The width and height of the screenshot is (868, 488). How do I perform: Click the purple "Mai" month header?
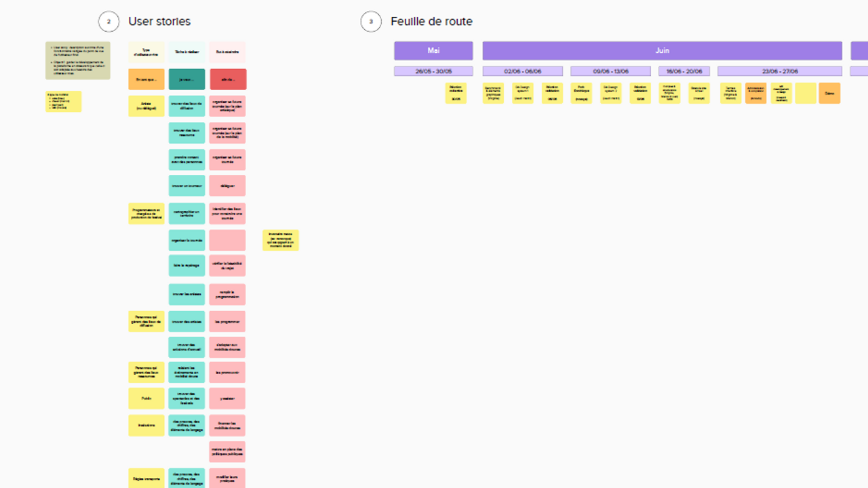coord(433,51)
